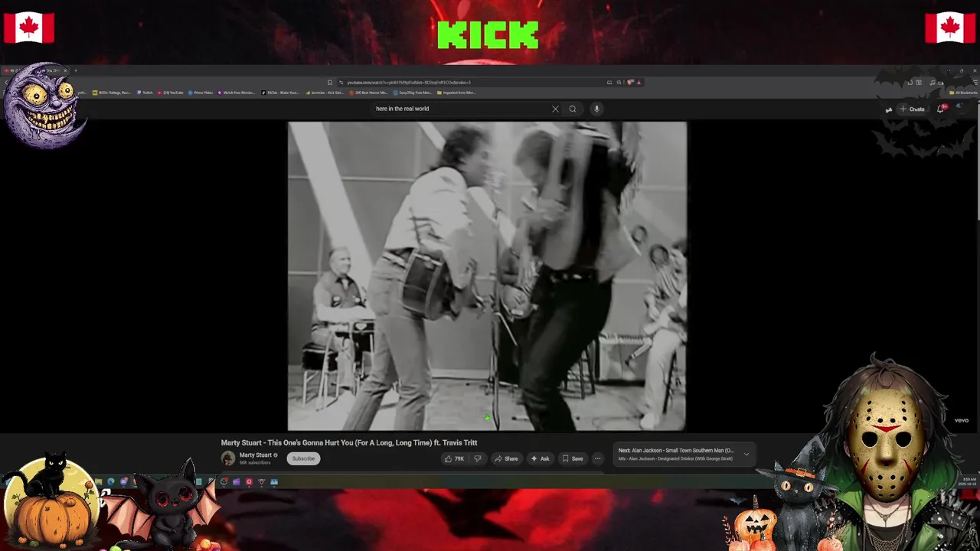The height and width of the screenshot is (551, 980).
Task: Click the red-circle taskbar app icon
Action: pyautogui.click(x=249, y=482)
